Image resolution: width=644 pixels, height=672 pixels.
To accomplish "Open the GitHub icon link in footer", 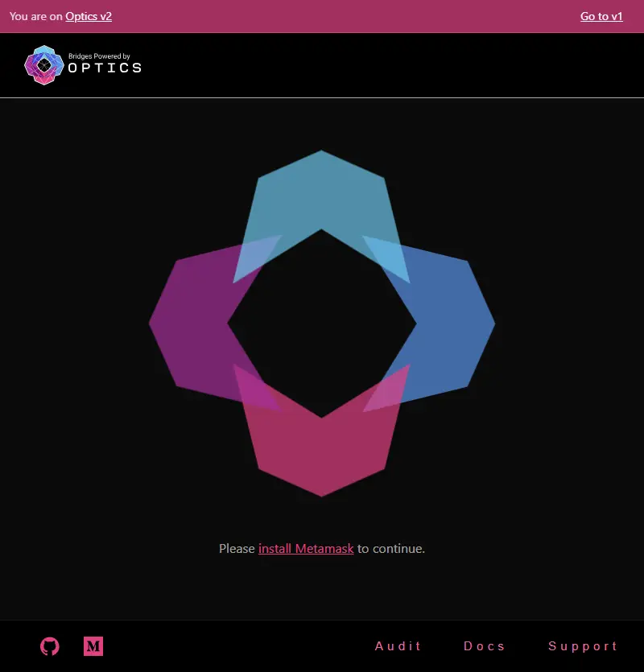I will pyautogui.click(x=50, y=646).
